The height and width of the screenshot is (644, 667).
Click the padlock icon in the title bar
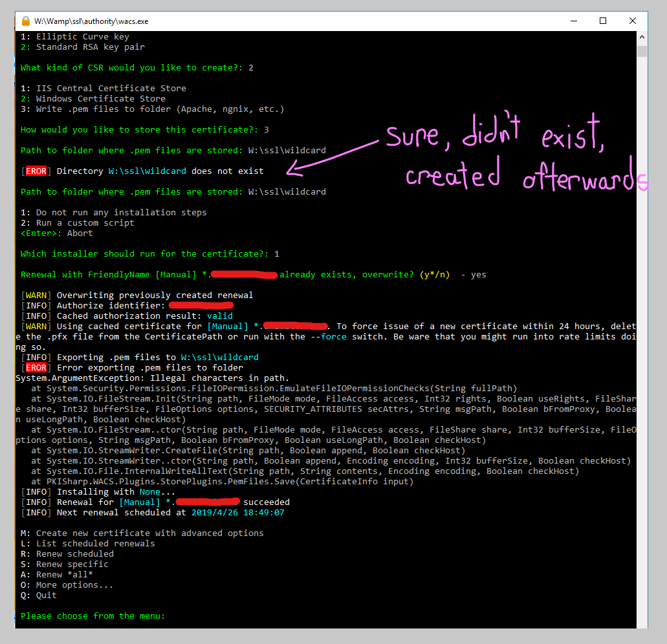pos(25,20)
